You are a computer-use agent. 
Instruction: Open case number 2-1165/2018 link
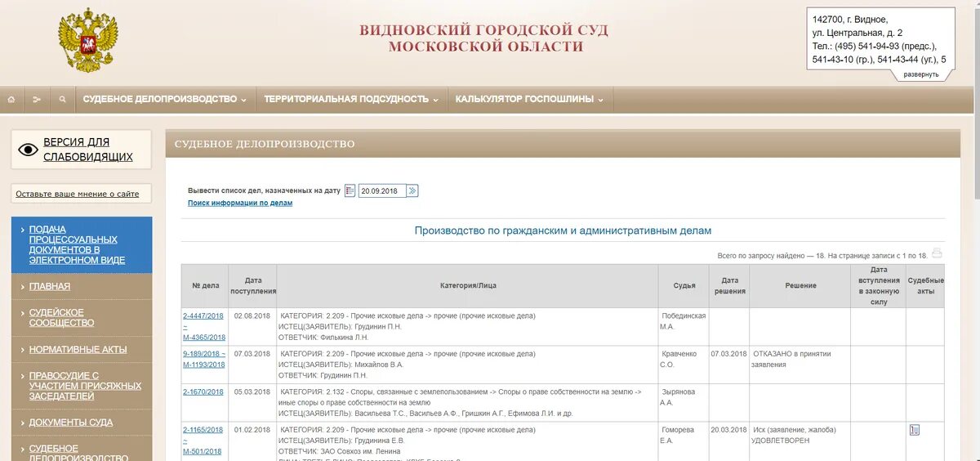[203, 429]
